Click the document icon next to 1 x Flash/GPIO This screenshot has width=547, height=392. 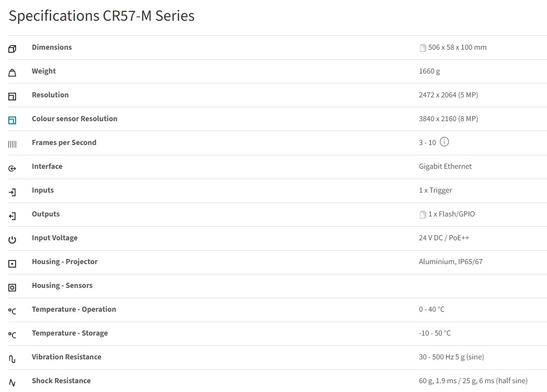coord(423,214)
